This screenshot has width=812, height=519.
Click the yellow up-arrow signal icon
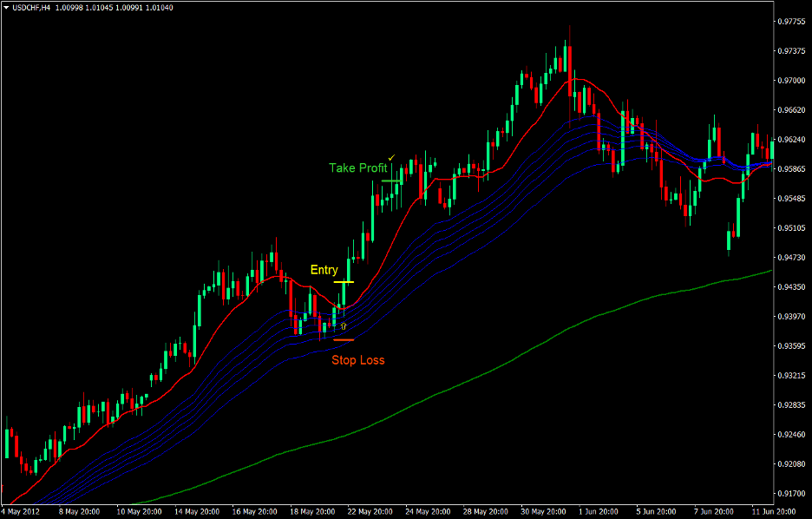point(344,325)
